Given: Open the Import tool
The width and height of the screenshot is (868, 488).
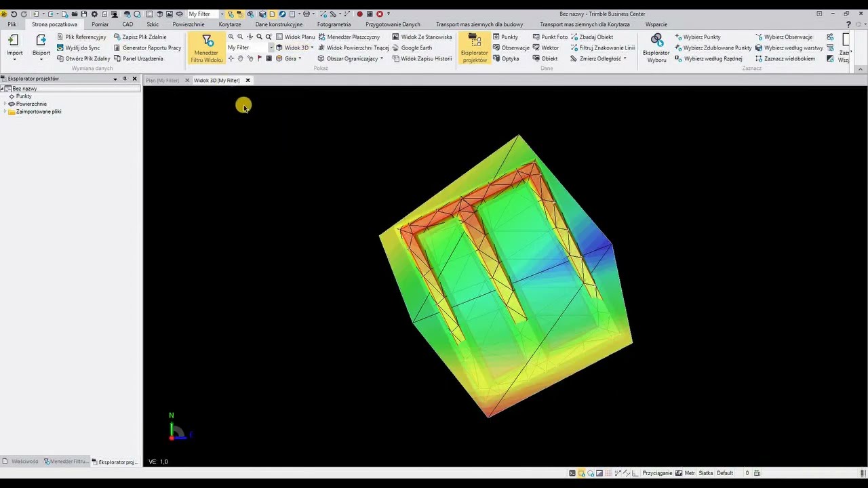Looking at the screenshot, I should (x=14, y=46).
